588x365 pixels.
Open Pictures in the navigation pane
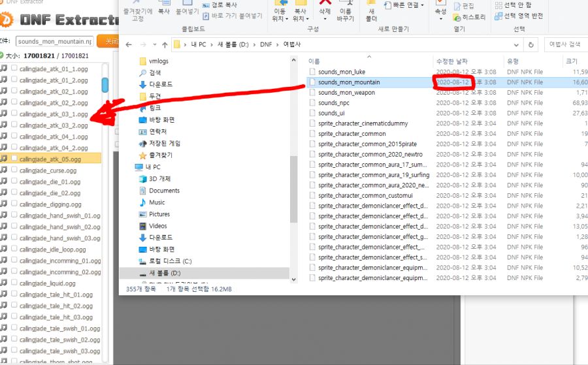pos(159,214)
